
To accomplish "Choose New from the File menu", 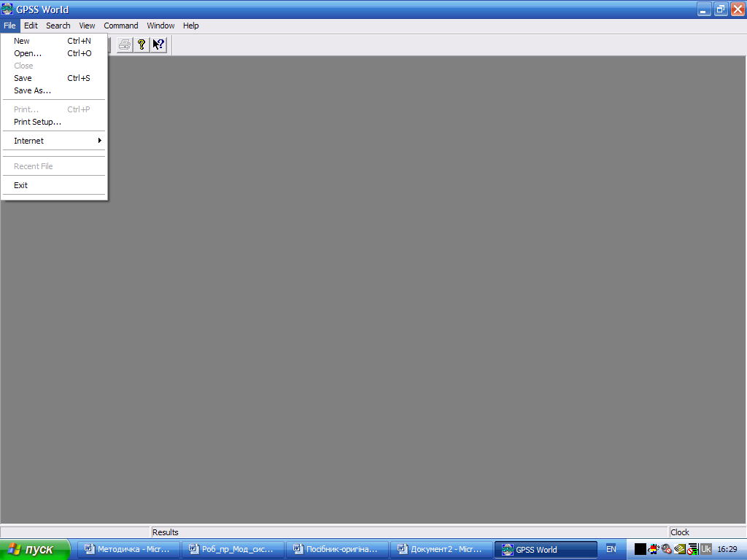I will 54,41.
